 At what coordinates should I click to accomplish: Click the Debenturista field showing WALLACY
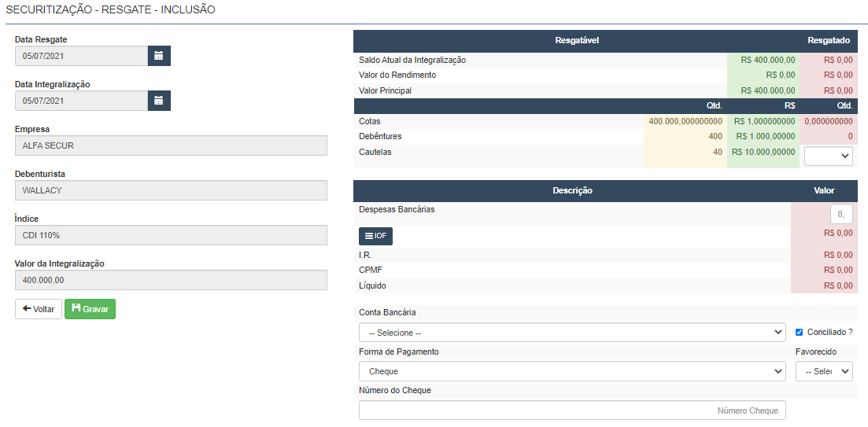point(171,190)
